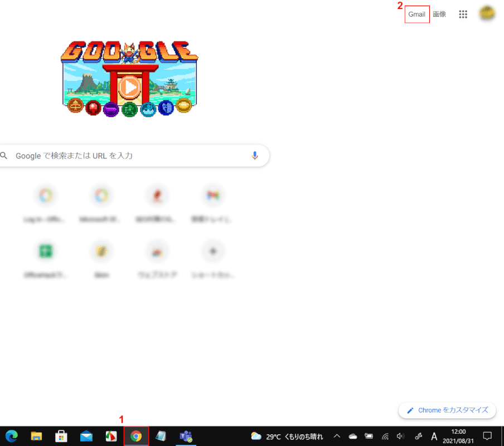This screenshot has height=446, width=504.
Task: Open the Google apps grid menu
Action: click(x=463, y=14)
